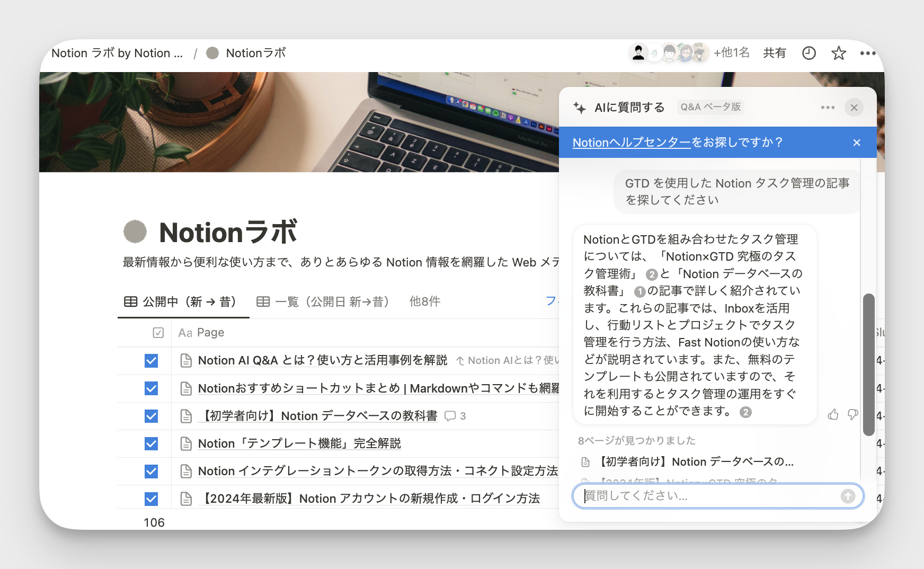Screen dimensions: 924x569
Task: Expand 他8件 more views
Action: tap(424, 302)
